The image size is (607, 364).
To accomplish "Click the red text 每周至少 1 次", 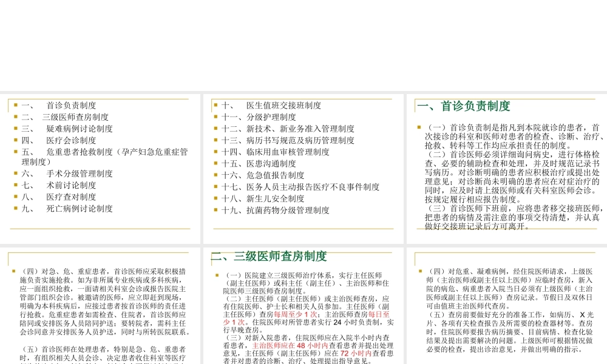I will (x=296, y=314).
